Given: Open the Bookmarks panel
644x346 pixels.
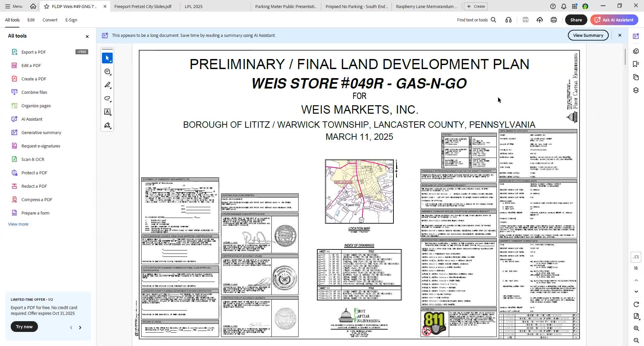Looking at the screenshot, I should point(636,64).
